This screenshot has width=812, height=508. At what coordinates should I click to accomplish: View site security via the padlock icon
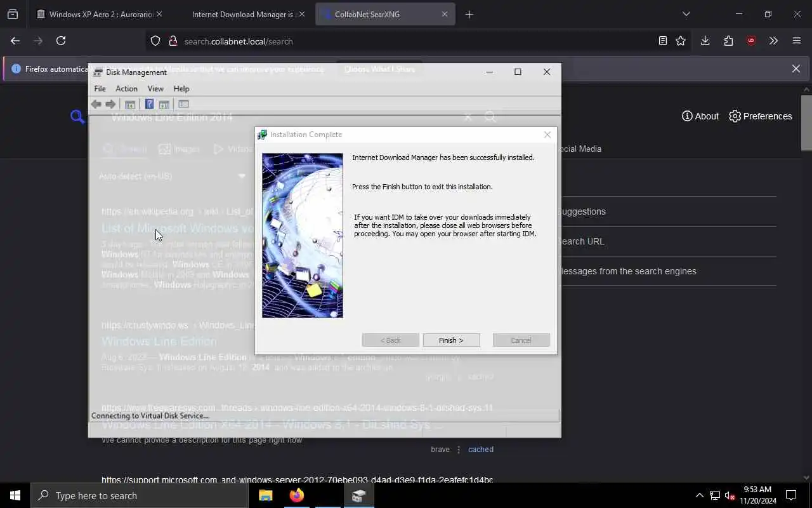[173, 41]
